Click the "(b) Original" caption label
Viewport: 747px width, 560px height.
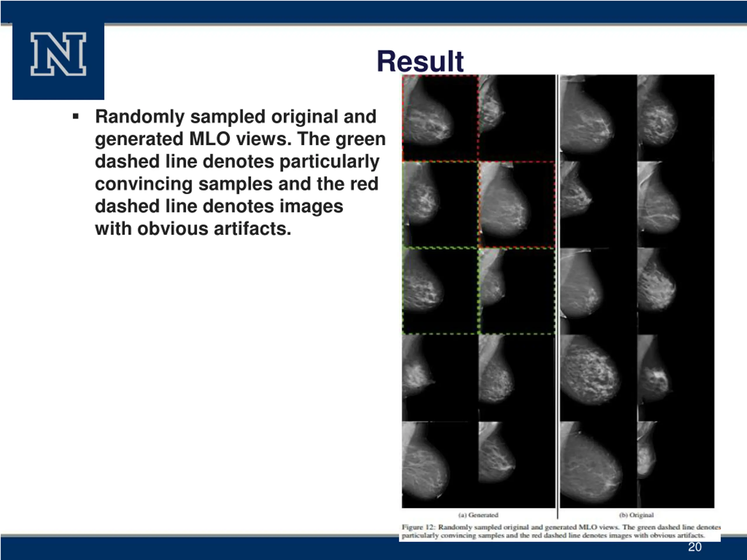pos(636,515)
